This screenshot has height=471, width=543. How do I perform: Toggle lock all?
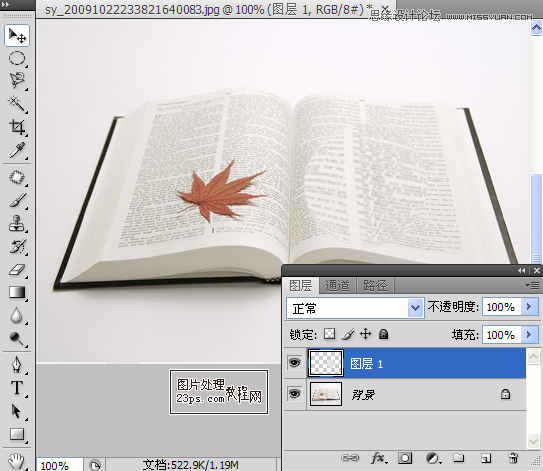tap(383, 334)
